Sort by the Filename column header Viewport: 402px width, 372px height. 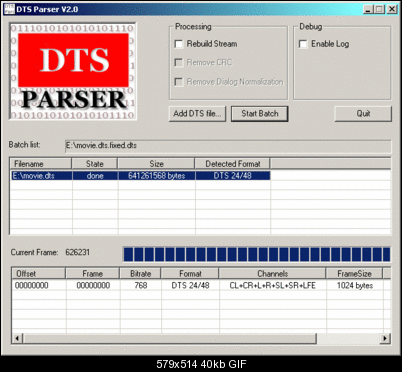pos(41,164)
